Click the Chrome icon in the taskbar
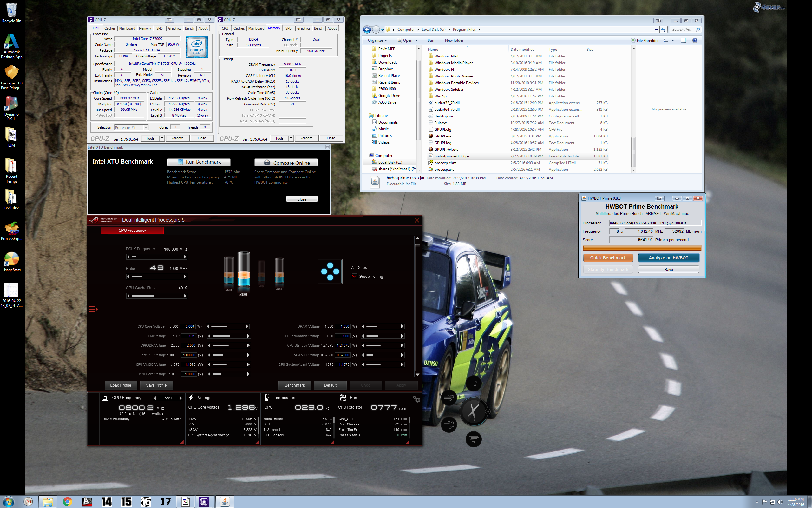The height and width of the screenshot is (508, 812). pos(67,502)
